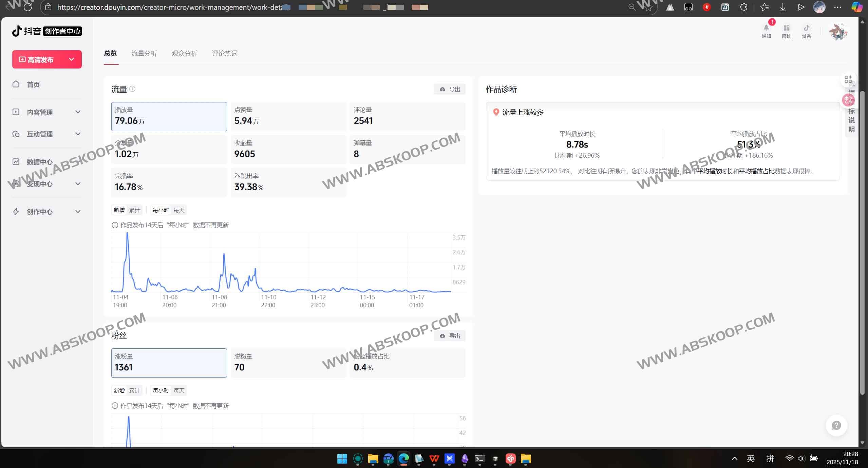Switch traffic chart to 累计 cumulative view
The width and height of the screenshot is (868, 468).
[x=134, y=210]
